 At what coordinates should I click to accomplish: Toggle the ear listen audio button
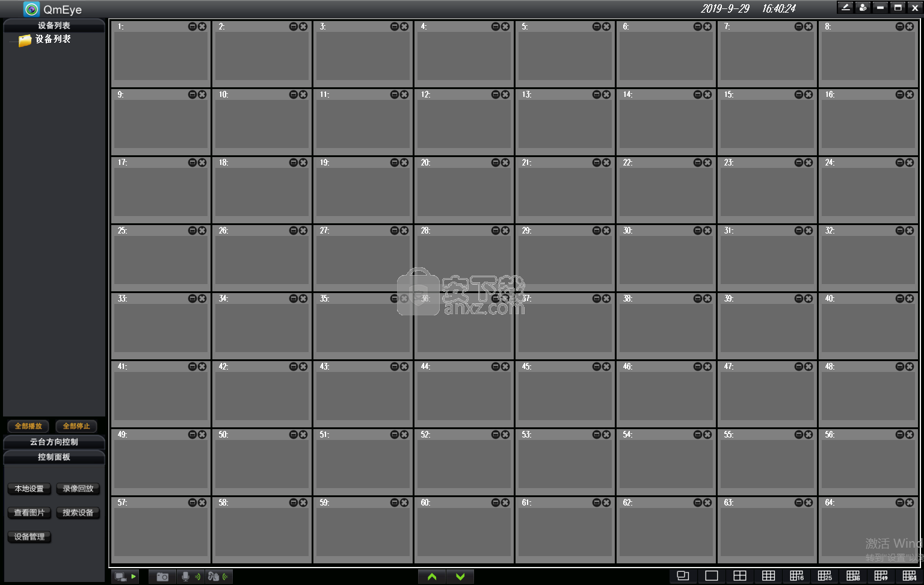[218, 577]
